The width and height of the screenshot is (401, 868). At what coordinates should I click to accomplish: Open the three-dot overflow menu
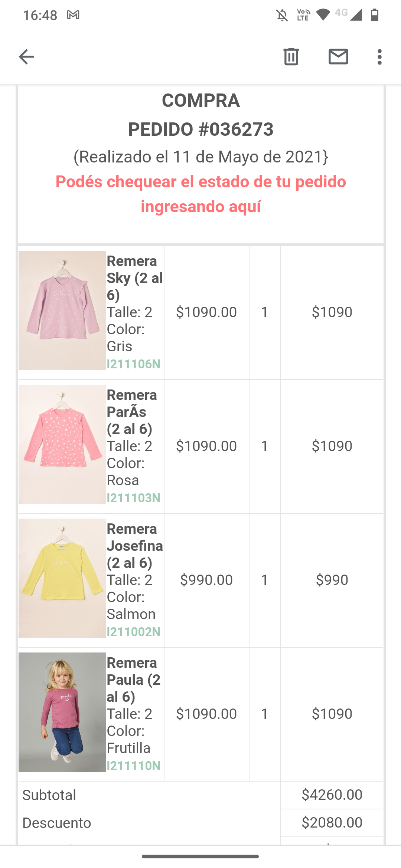coord(379,57)
